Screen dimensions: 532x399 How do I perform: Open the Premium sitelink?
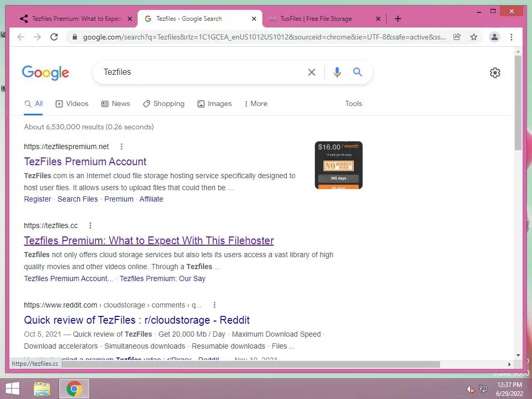click(x=119, y=199)
